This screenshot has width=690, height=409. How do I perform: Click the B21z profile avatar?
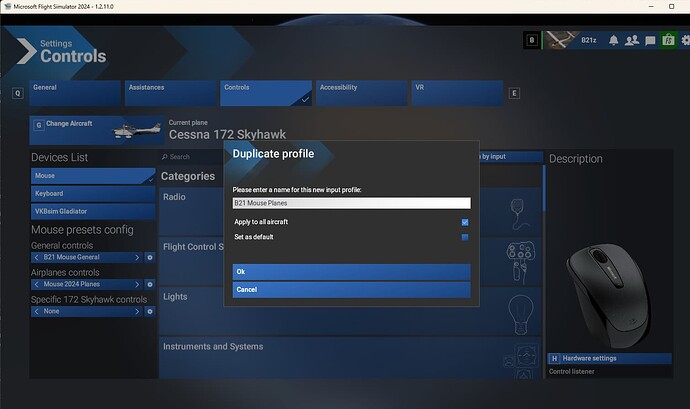pos(561,40)
